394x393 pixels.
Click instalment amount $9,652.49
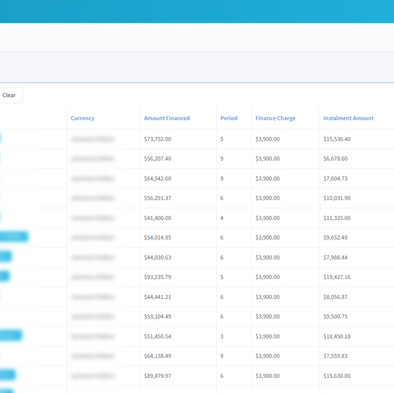(335, 238)
